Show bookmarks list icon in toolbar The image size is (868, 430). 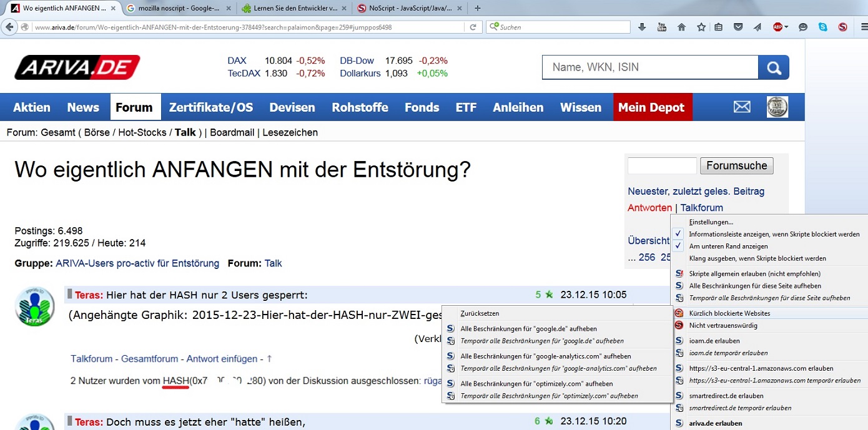(x=719, y=27)
